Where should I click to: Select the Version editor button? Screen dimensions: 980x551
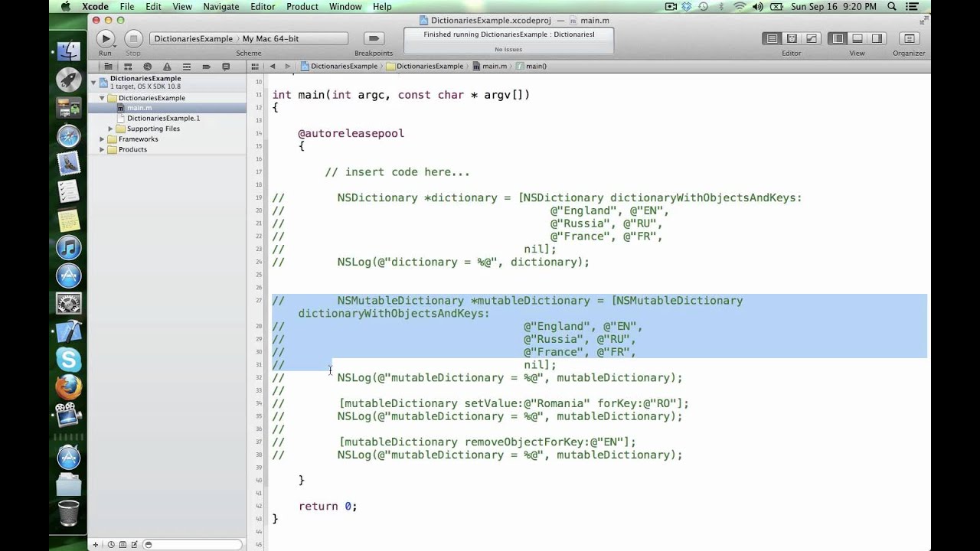(x=811, y=38)
